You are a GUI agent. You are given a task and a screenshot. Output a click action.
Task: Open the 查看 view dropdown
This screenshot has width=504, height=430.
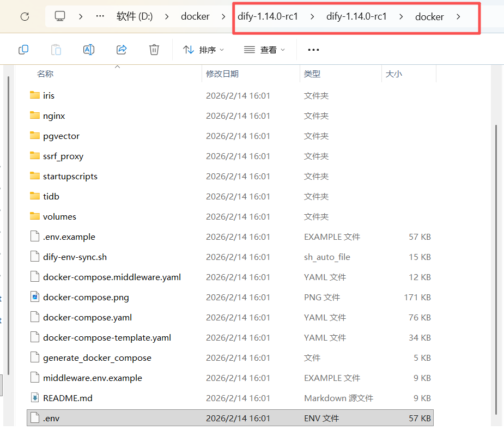point(265,50)
